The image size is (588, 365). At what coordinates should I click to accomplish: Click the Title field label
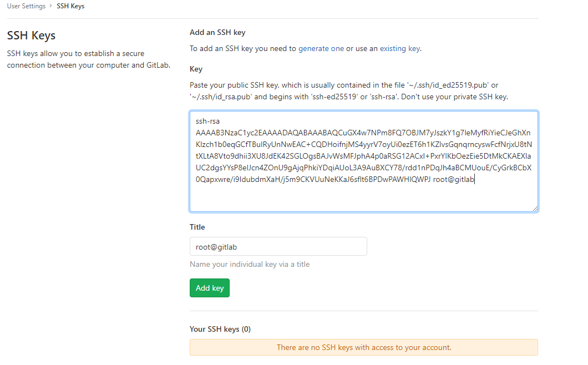pyautogui.click(x=197, y=227)
